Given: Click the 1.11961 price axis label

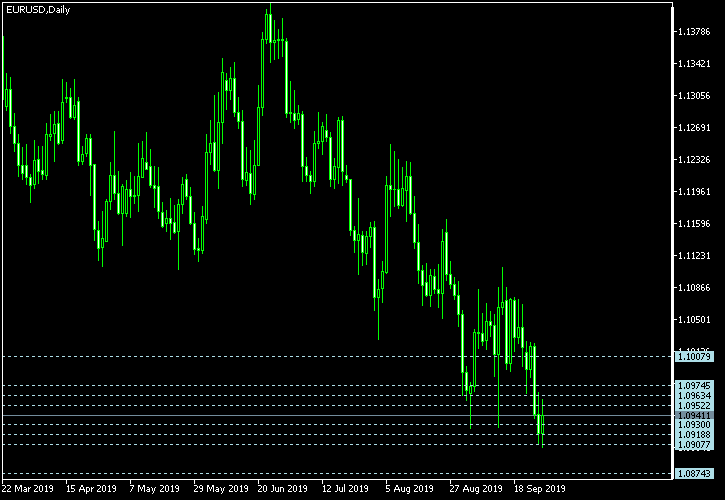Looking at the screenshot, I should coord(694,191).
